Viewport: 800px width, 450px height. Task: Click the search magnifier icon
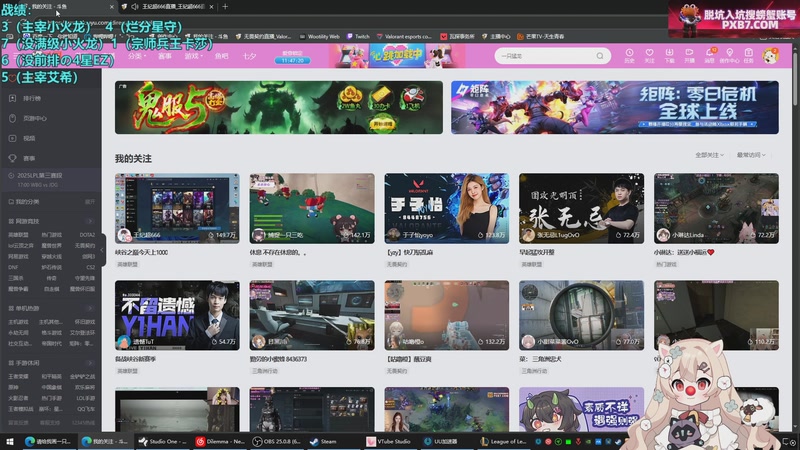(x=600, y=56)
